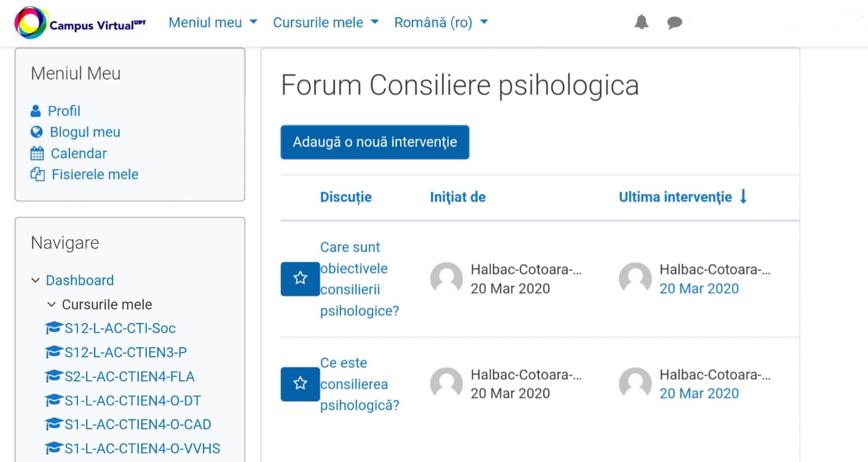The image size is (868, 462).
Task: Expand the Meniul meu dropdown
Action: click(213, 23)
